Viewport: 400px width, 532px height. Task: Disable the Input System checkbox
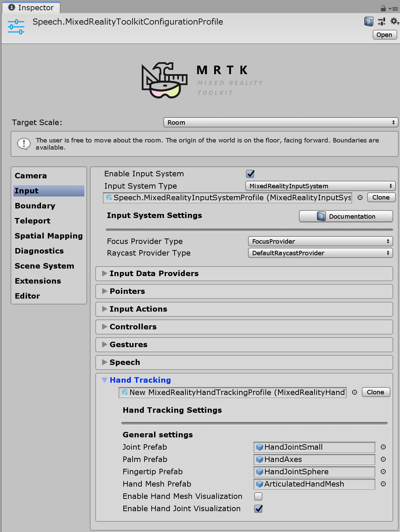(x=250, y=174)
